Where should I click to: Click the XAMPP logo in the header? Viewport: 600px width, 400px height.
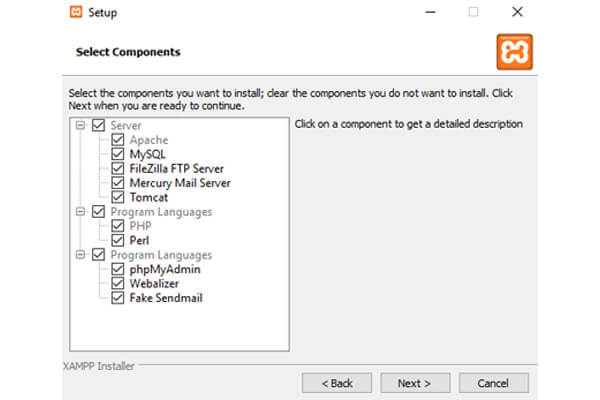point(514,52)
